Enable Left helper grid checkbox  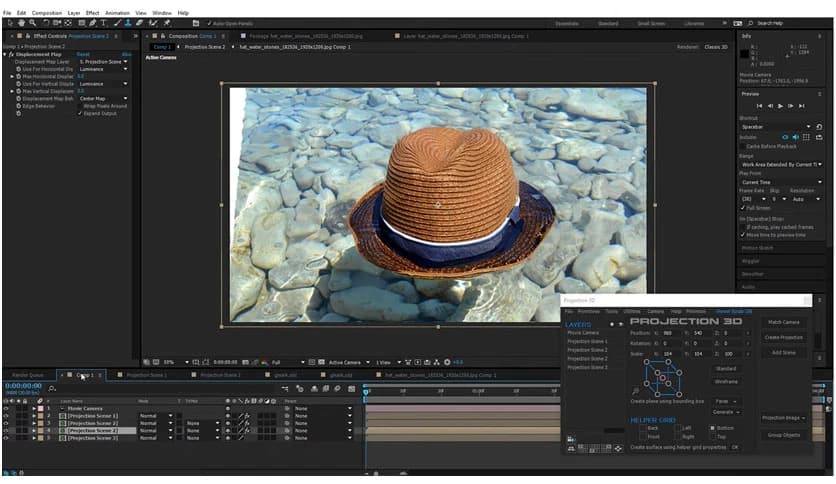coord(677,428)
